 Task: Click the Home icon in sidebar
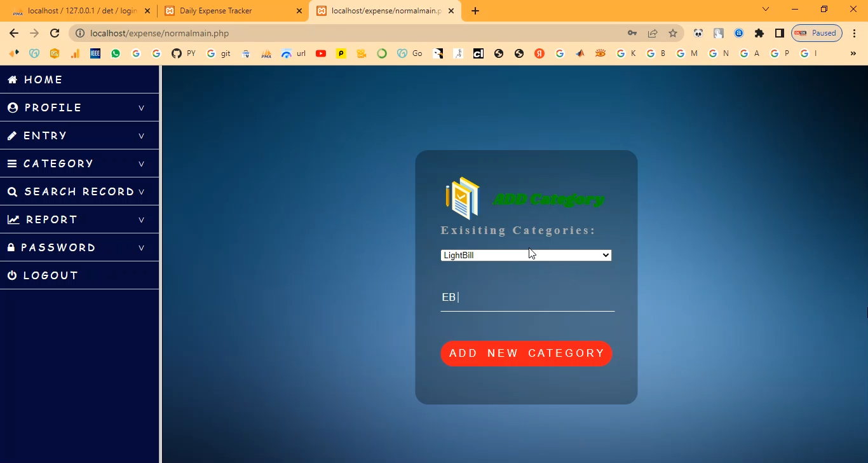click(x=12, y=79)
